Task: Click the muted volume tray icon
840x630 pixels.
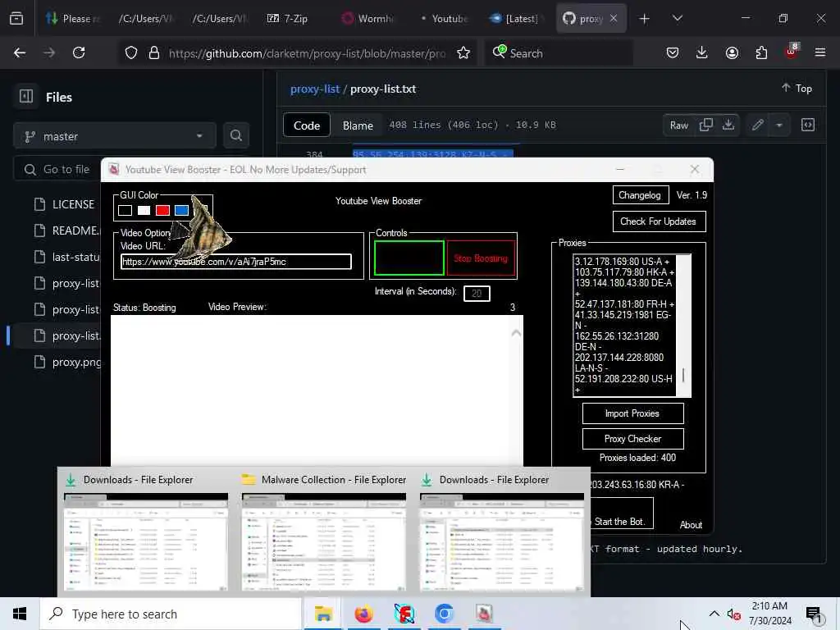Action: click(x=733, y=614)
